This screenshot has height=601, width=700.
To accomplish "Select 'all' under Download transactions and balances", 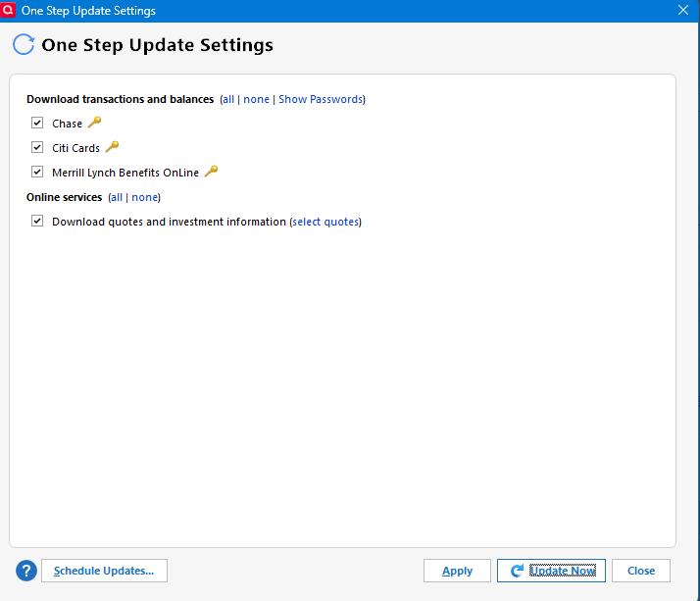I will point(228,99).
